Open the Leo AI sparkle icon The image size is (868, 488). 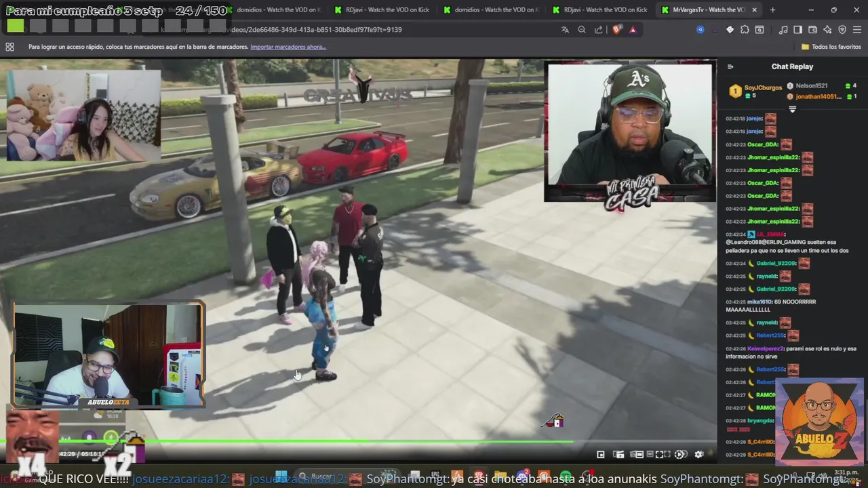[x=827, y=30]
